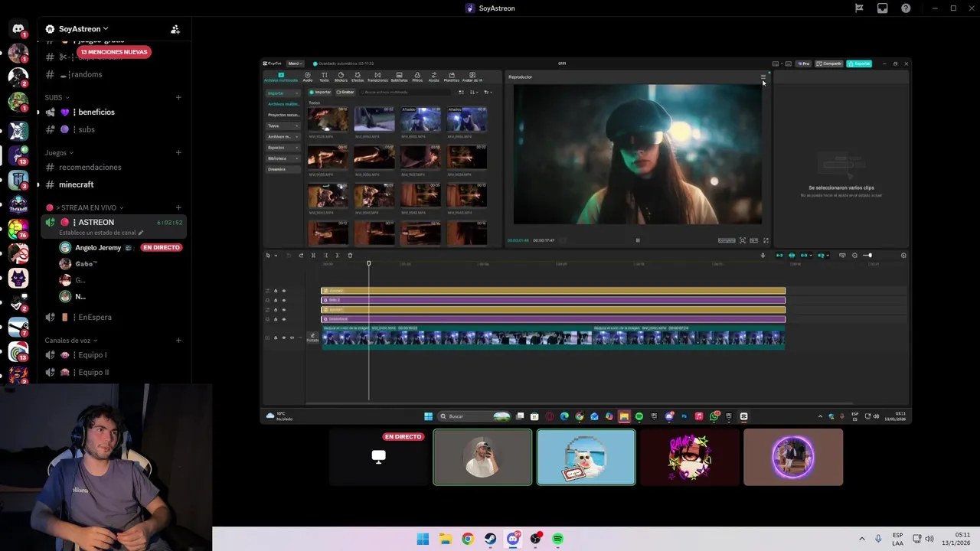The width and height of the screenshot is (980, 551).
Task: Click the player aspect ratio button
Action: 753,240
